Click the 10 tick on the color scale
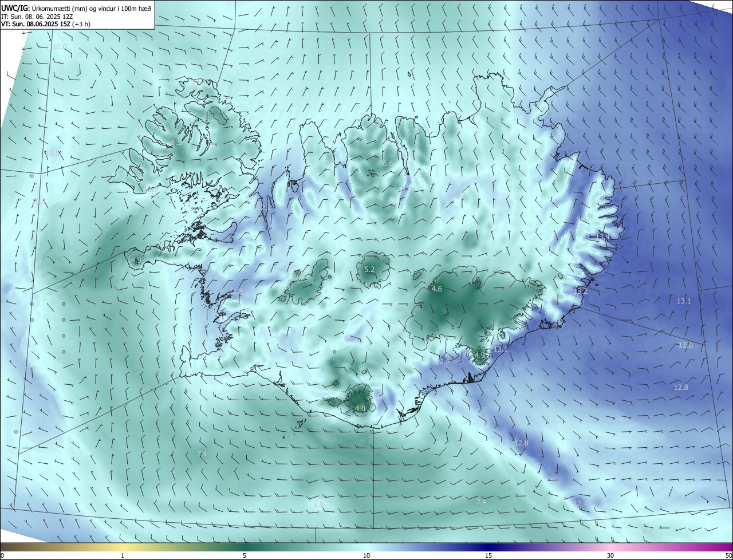Screen dimensions: 733x560 (x=366, y=555)
